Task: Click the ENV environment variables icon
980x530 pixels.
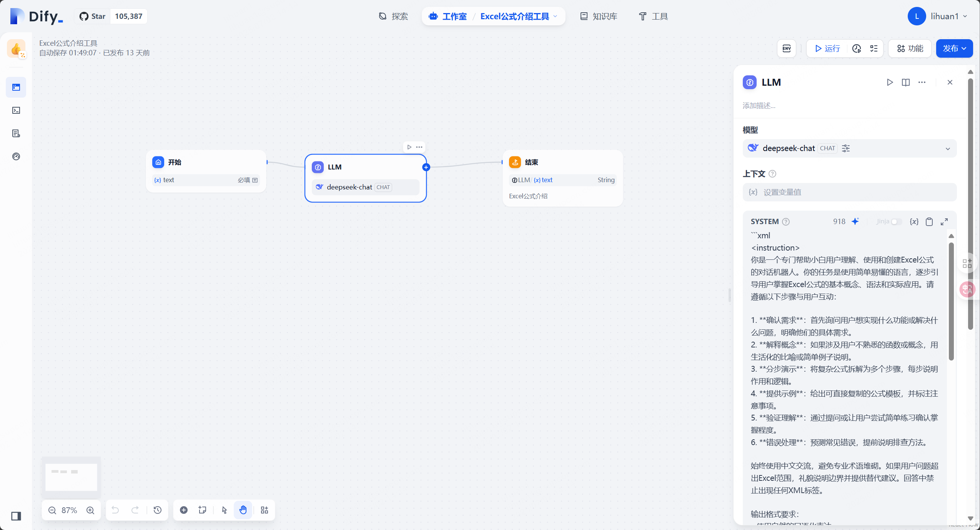Action: 786,48
